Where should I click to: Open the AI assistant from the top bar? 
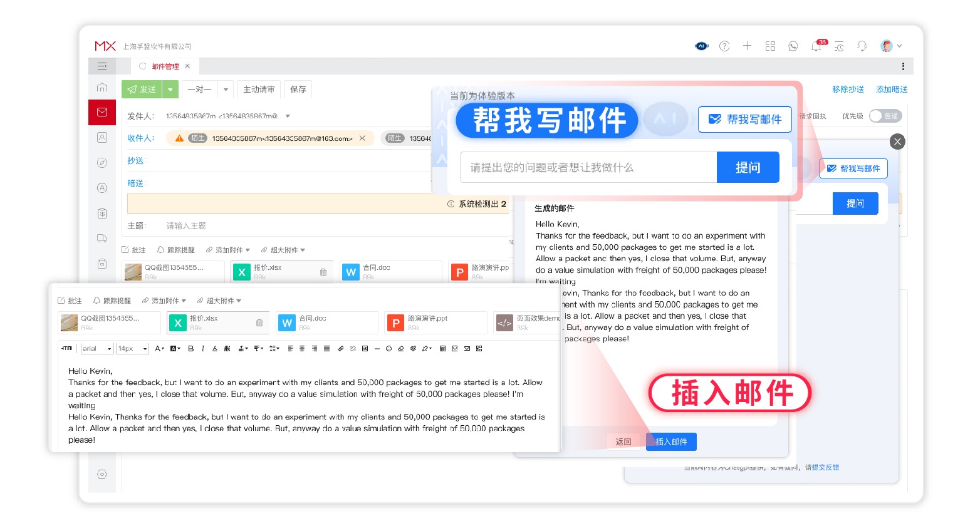[x=702, y=46]
